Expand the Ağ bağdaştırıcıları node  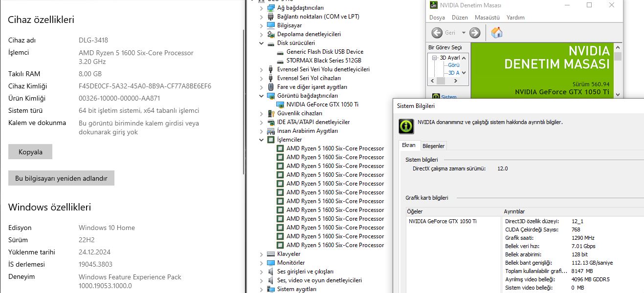tap(262, 8)
